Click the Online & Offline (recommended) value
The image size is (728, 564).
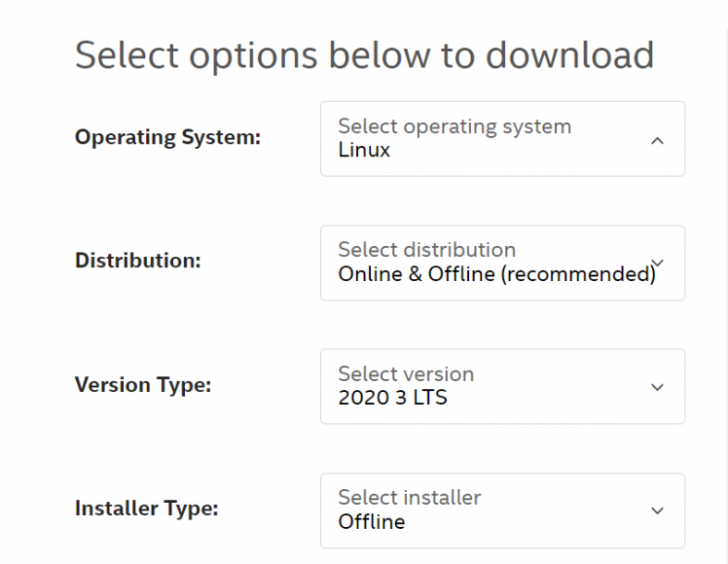[496, 274]
